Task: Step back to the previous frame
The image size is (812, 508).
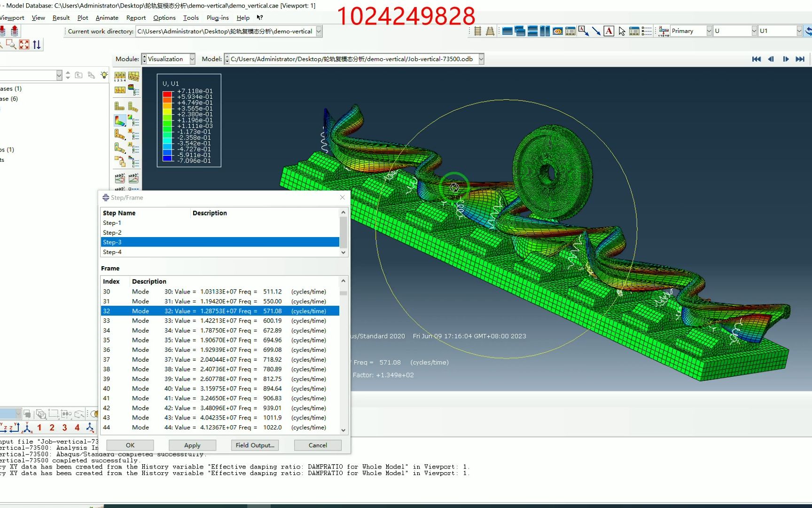Action: (771, 59)
